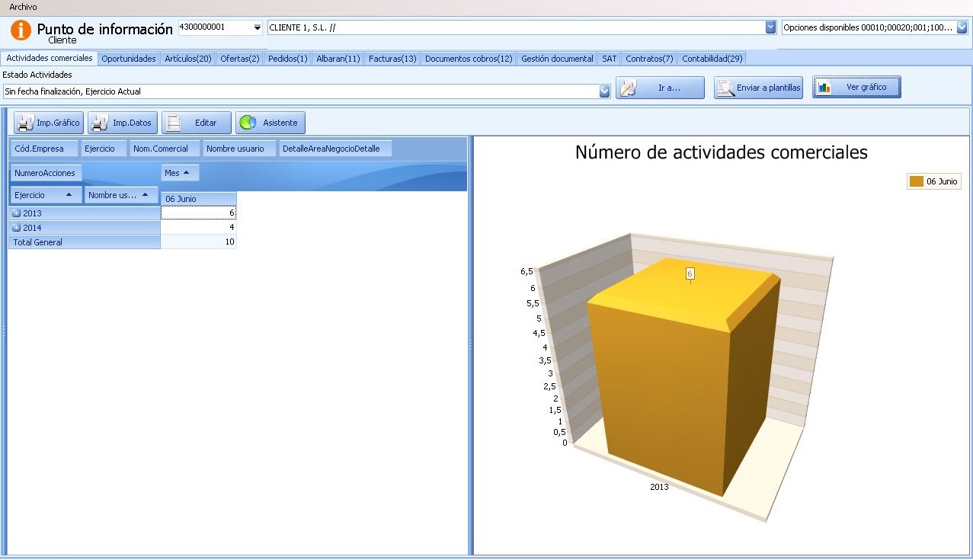Click the Ir a... pencil icon
Viewport: 973px width, 560px height.
tap(627, 88)
